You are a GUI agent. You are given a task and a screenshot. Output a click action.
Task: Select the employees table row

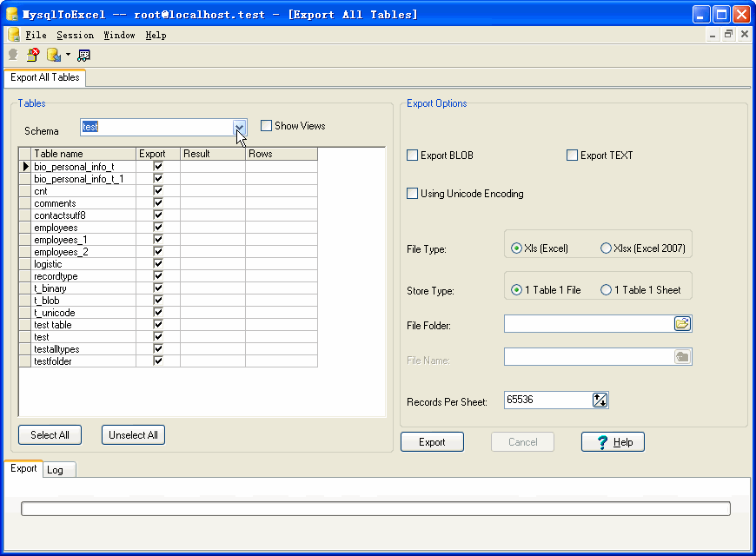[169, 227]
